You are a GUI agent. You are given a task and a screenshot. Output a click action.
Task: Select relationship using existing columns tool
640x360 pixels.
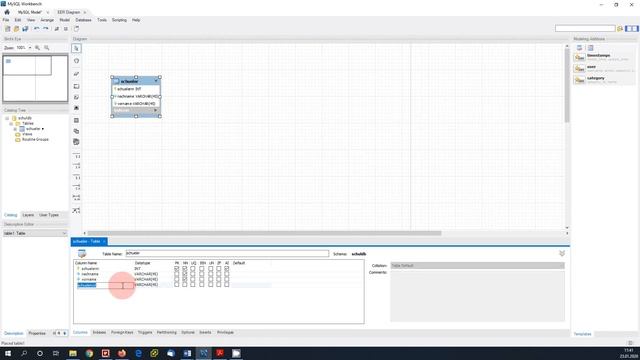pos(76,211)
